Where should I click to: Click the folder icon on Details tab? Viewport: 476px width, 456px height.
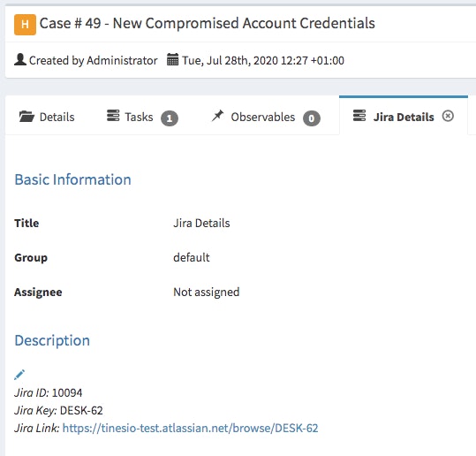[26, 117]
